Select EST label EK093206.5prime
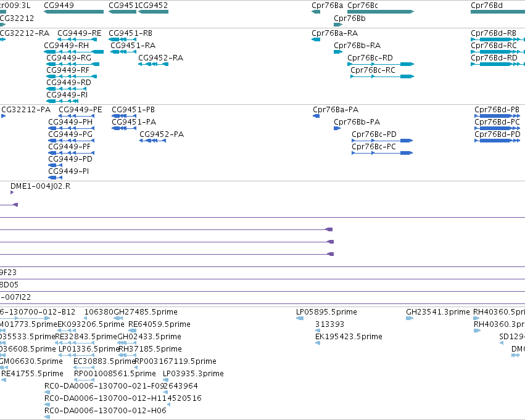525x420 pixels. pyautogui.click(x=91, y=324)
